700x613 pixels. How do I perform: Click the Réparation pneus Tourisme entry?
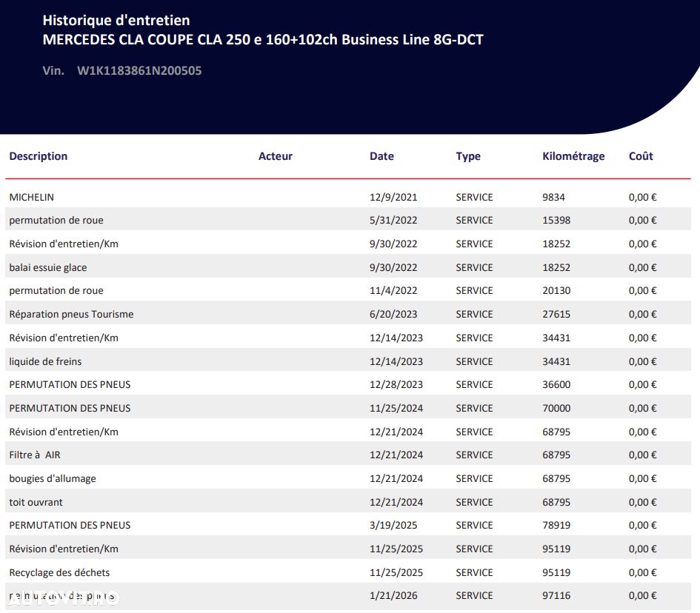(71, 314)
